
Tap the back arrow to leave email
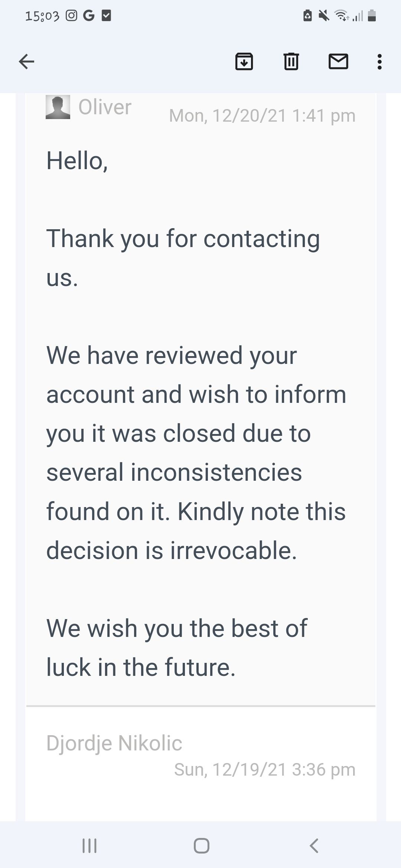[26, 62]
